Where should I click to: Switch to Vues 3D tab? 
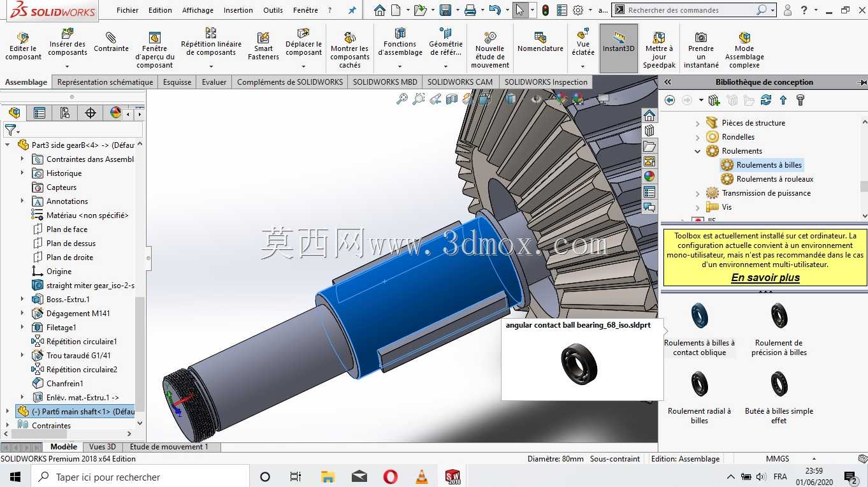pyautogui.click(x=103, y=447)
